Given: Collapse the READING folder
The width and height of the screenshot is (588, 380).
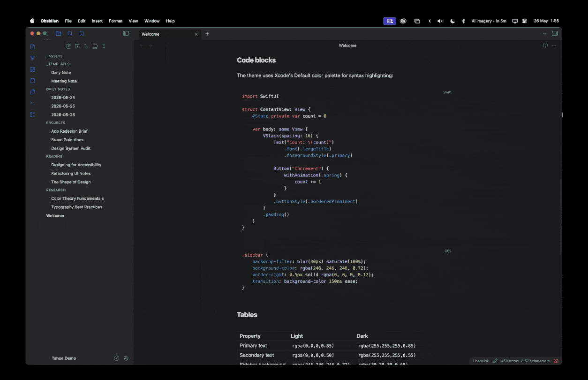Looking at the screenshot, I should click(54, 157).
